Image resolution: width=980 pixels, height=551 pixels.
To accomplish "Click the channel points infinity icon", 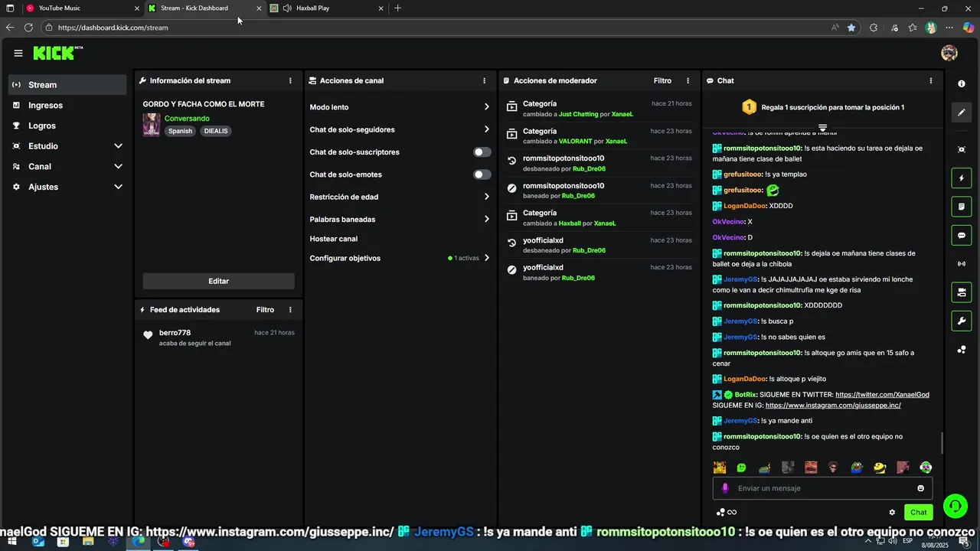I will point(726,513).
